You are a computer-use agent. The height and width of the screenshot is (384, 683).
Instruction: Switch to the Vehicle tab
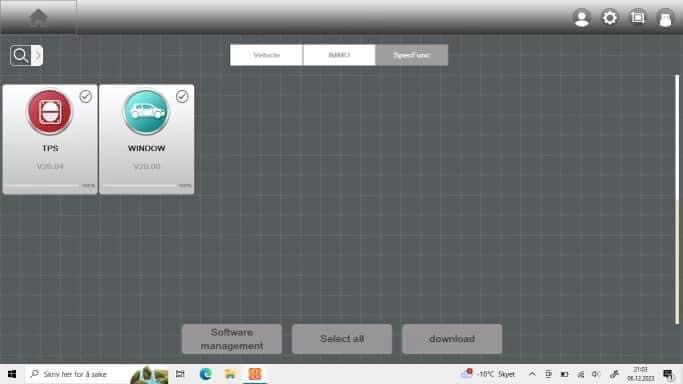tap(266, 55)
